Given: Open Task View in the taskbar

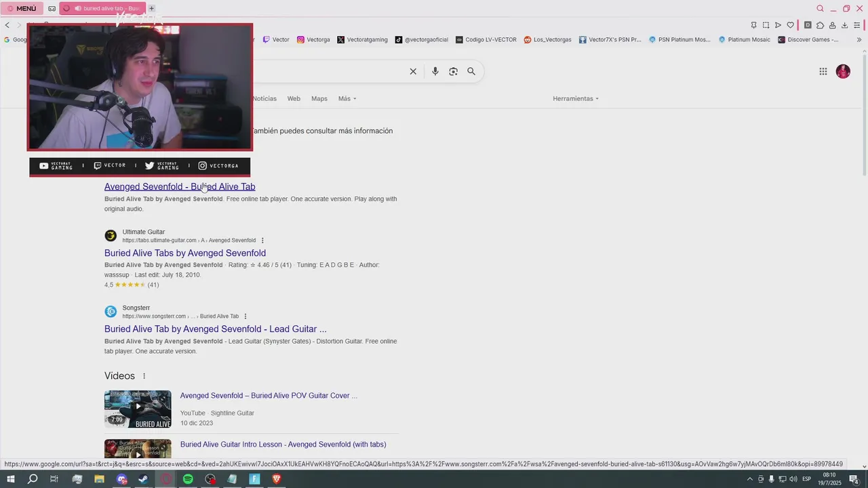Looking at the screenshot, I should (x=54, y=479).
